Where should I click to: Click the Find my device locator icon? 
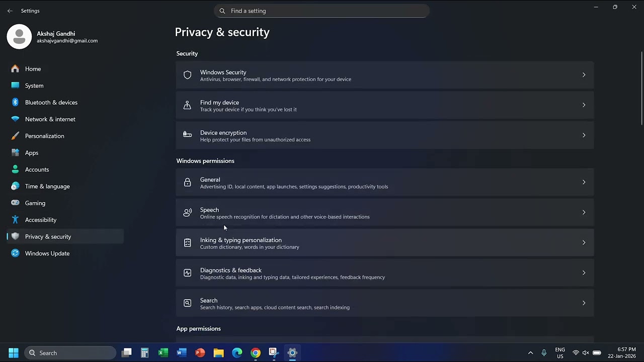187,105
